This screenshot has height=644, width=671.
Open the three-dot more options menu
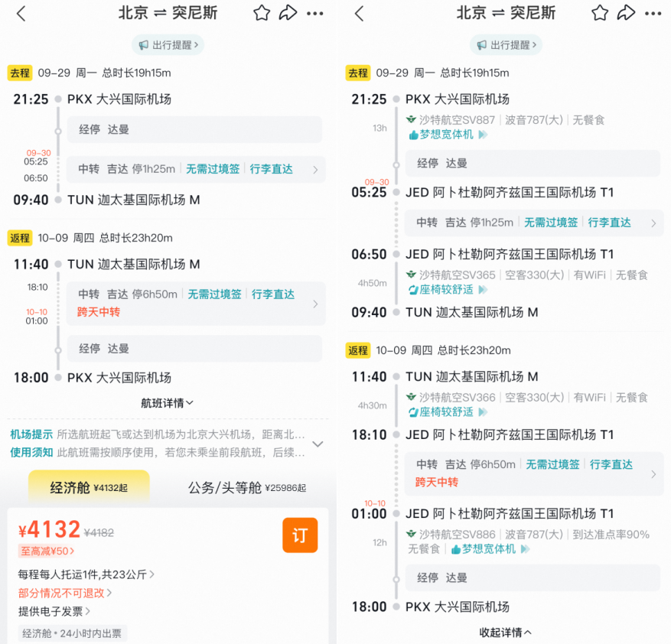(x=315, y=13)
